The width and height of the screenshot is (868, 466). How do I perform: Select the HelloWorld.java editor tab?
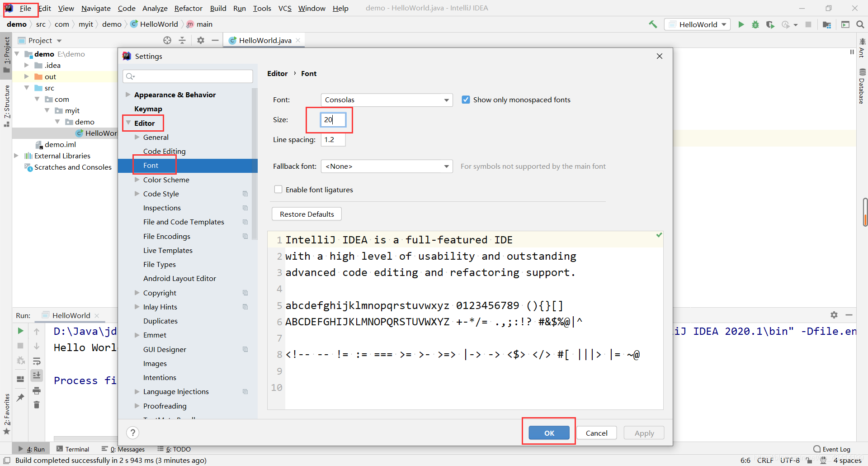(x=264, y=40)
